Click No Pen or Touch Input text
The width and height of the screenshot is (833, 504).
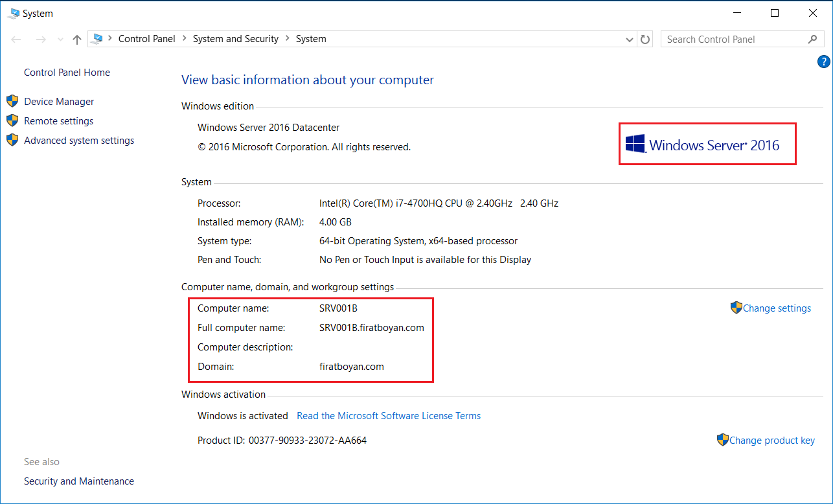425,260
